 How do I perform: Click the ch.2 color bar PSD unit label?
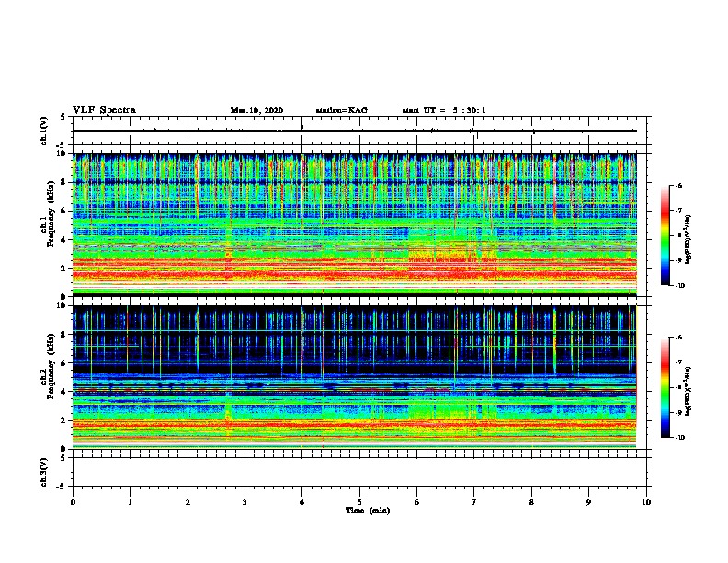tap(688, 391)
